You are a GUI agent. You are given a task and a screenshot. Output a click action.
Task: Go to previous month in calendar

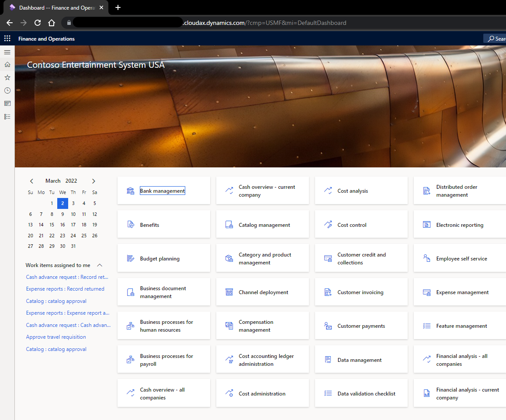click(x=31, y=181)
